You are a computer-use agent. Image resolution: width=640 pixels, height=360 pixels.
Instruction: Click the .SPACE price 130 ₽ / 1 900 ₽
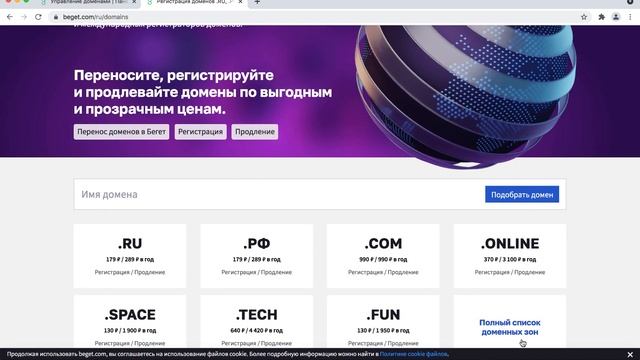coord(130,330)
